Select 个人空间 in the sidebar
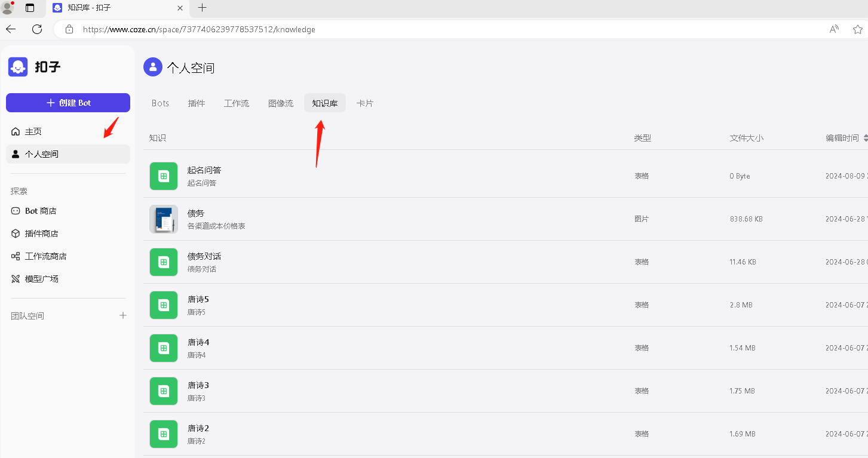The height and width of the screenshot is (458, 868). click(x=68, y=154)
